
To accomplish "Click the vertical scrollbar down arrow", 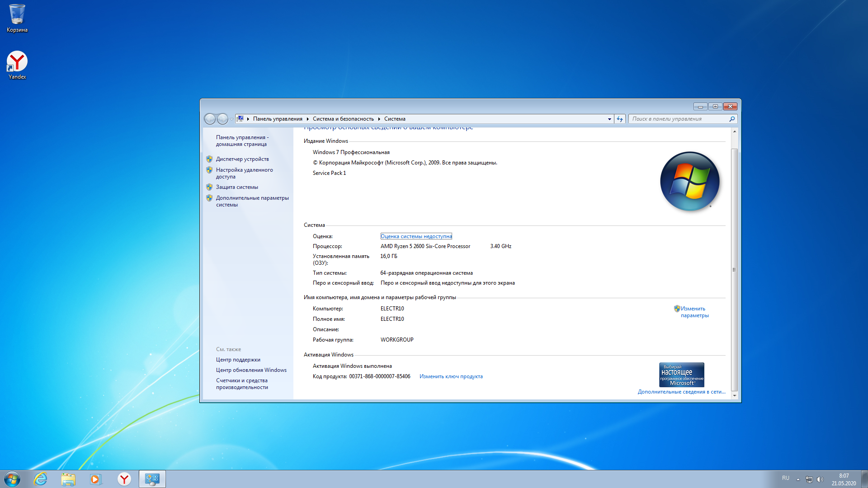I will click(735, 395).
